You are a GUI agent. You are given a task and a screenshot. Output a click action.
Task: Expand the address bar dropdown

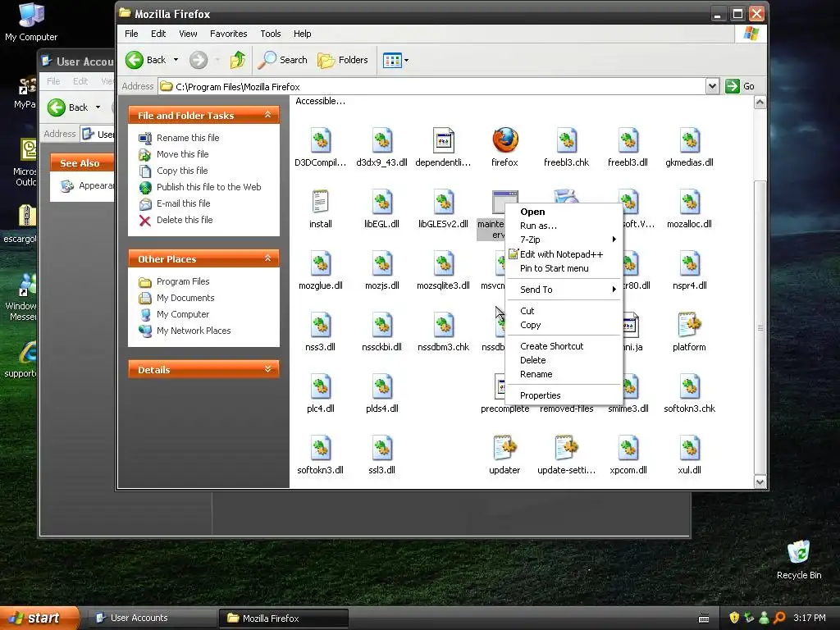(x=712, y=86)
